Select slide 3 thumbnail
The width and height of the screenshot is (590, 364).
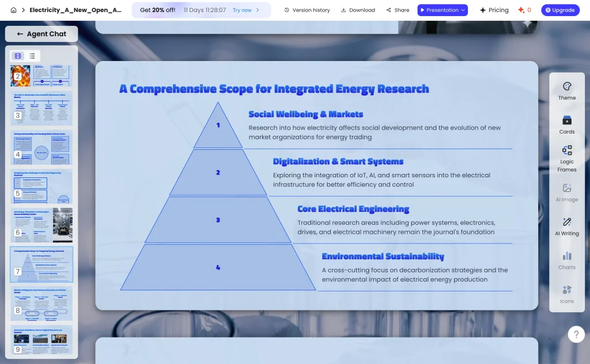(x=41, y=108)
